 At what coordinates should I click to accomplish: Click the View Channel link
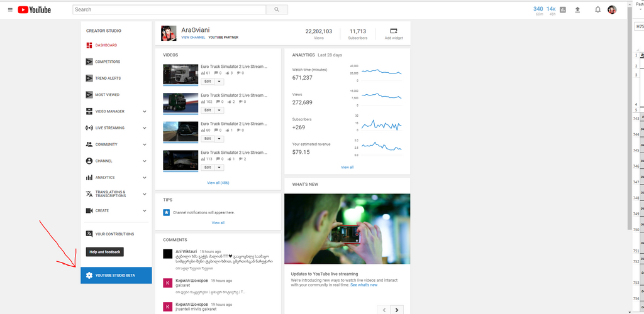[x=193, y=37]
